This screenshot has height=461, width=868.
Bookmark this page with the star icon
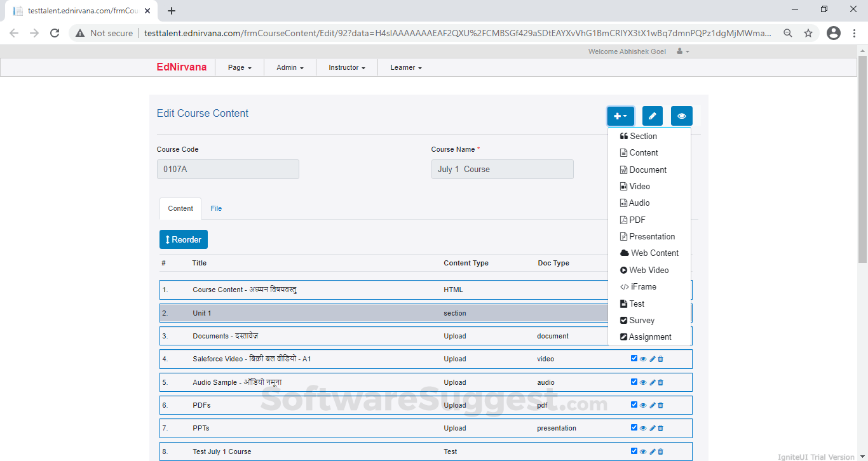[x=808, y=33]
